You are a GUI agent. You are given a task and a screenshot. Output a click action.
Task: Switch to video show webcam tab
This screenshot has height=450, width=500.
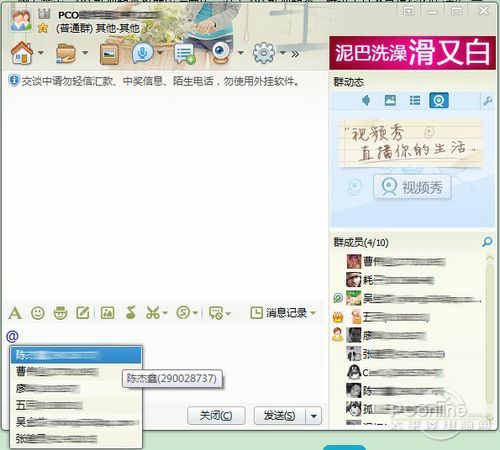(439, 100)
